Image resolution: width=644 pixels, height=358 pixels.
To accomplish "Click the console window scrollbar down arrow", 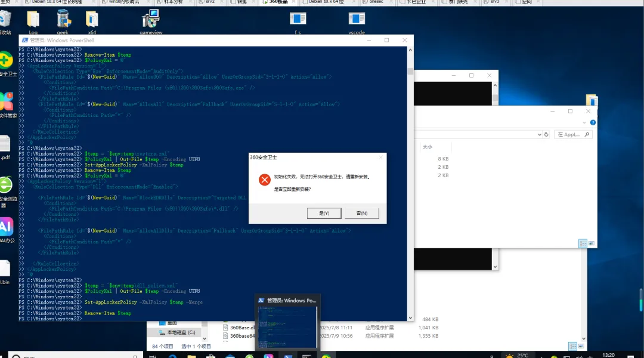I will click(495, 267).
